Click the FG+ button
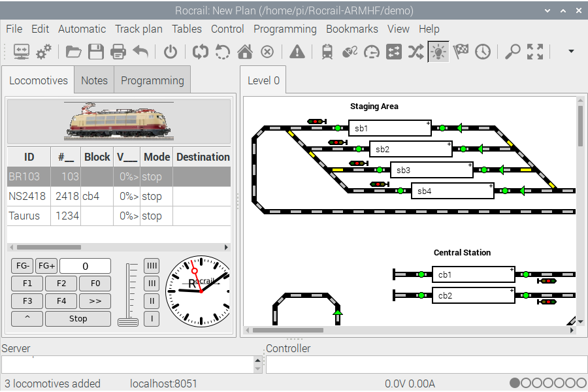This screenshot has width=588, height=392. click(x=46, y=266)
